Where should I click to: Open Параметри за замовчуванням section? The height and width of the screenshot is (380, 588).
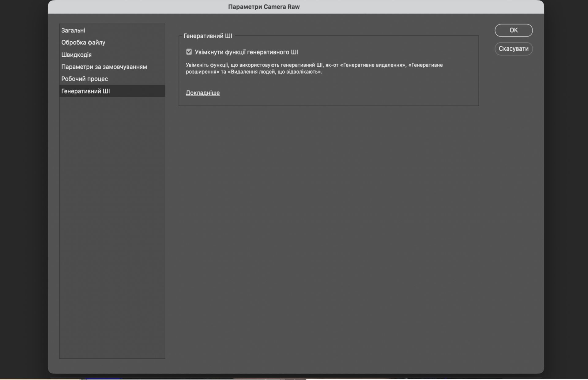(112, 67)
